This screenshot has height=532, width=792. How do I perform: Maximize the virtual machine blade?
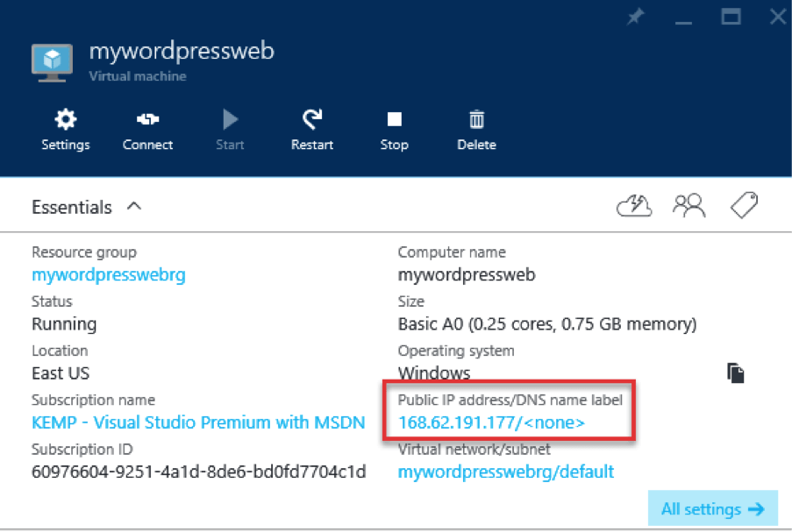click(731, 17)
